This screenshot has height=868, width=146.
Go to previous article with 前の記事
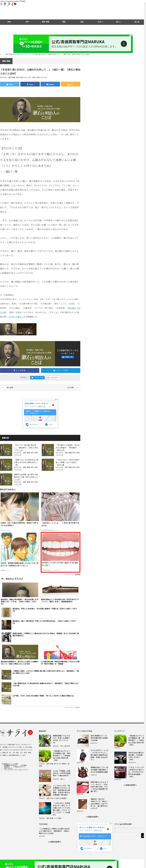pyautogui.click(x=8, y=387)
